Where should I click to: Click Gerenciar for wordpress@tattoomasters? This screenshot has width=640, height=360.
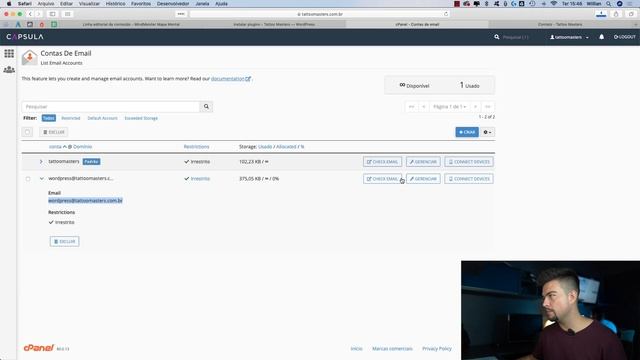(423, 179)
